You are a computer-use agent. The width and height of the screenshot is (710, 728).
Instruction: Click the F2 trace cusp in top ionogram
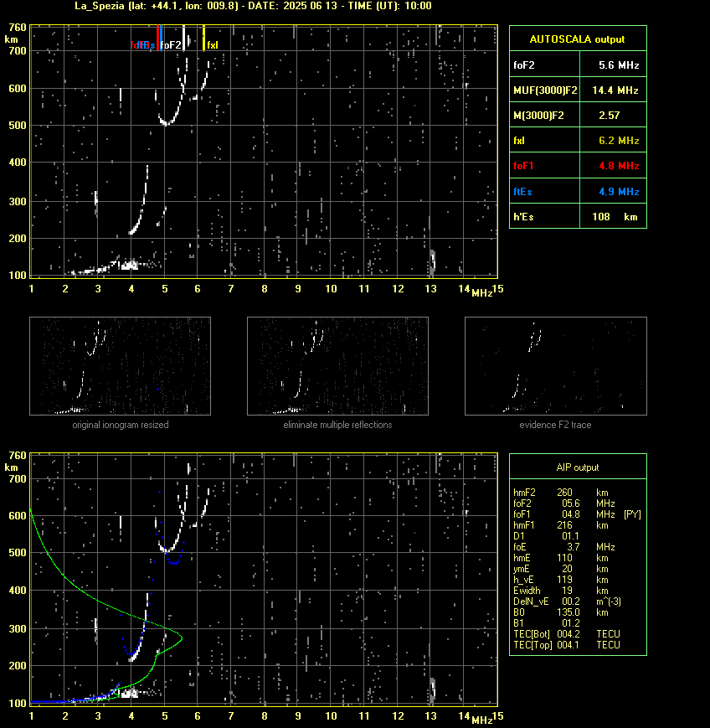coord(166,123)
